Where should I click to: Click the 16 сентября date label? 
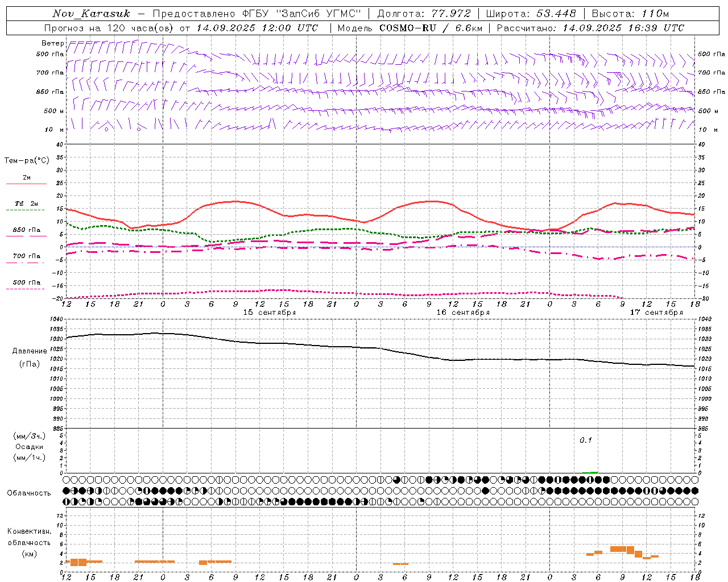[463, 313]
